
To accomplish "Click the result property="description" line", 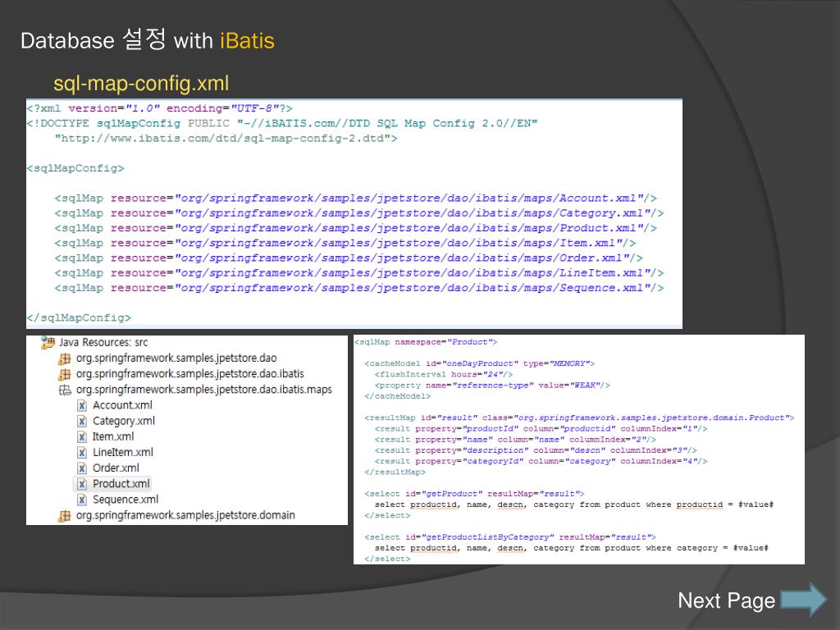I will click(x=536, y=450).
